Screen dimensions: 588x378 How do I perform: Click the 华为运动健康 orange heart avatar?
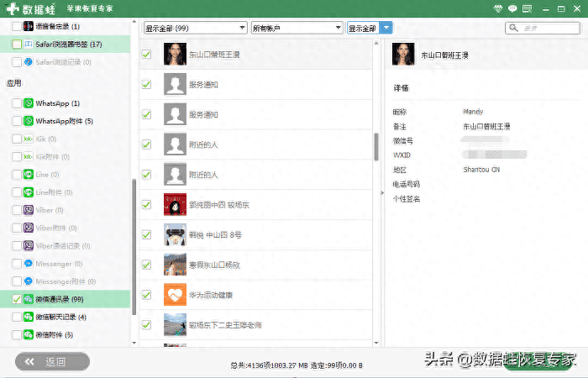tap(175, 294)
